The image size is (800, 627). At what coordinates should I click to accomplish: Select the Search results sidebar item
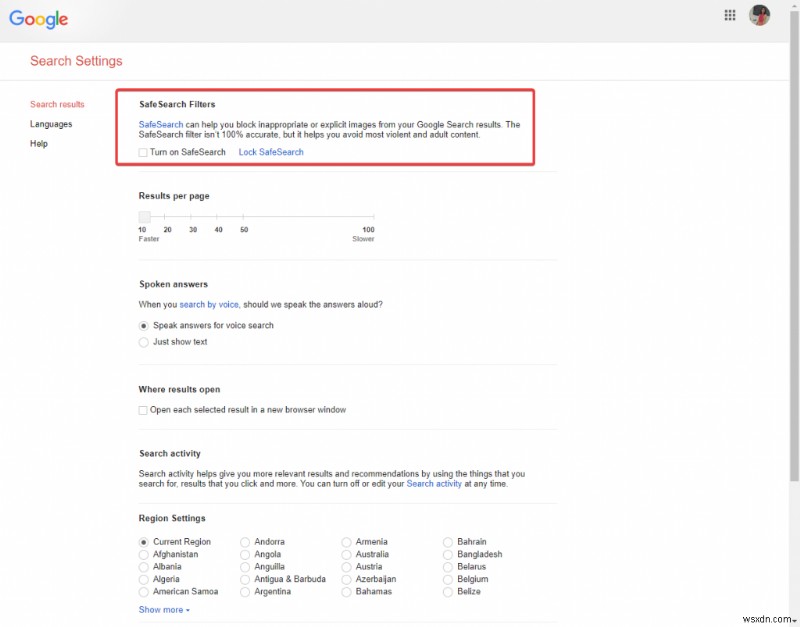pos(58,103)
